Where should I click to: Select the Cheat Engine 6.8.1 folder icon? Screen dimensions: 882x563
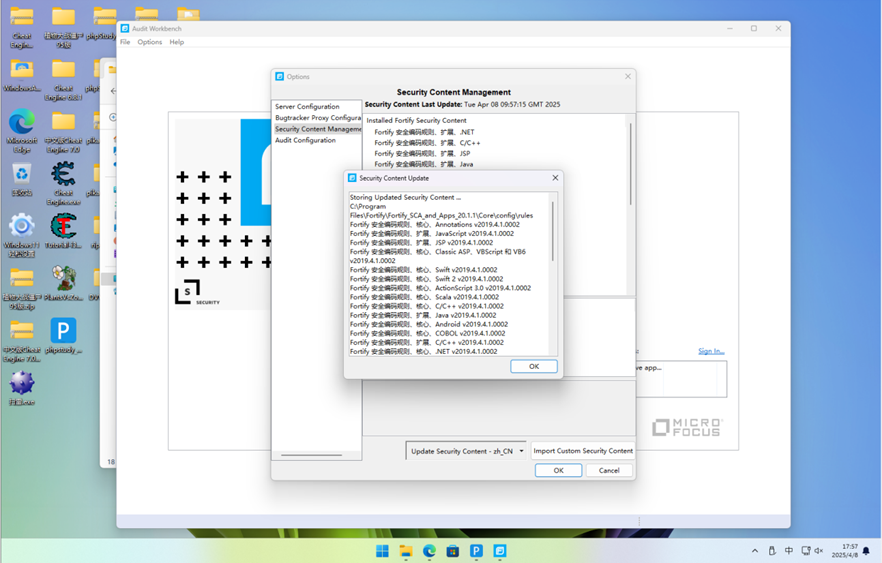click(x=64, y=79)
